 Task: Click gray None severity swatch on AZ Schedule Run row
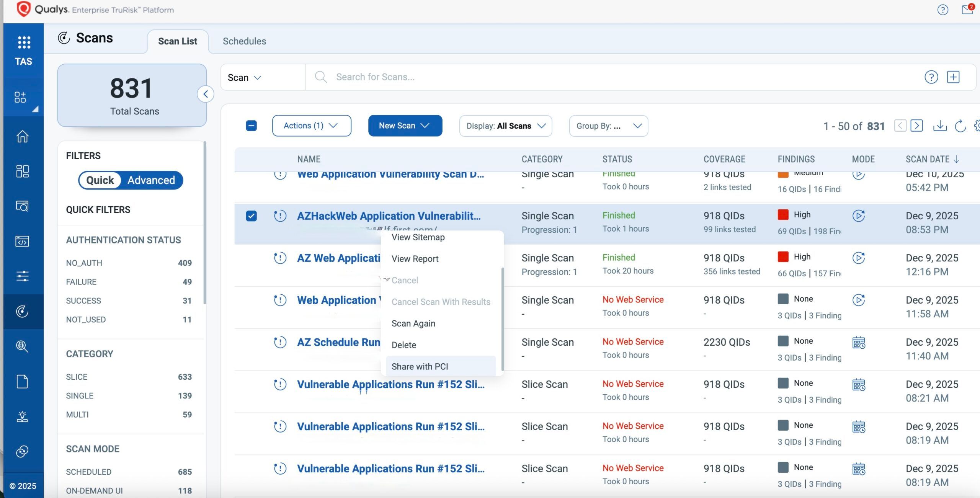[783, 341]
